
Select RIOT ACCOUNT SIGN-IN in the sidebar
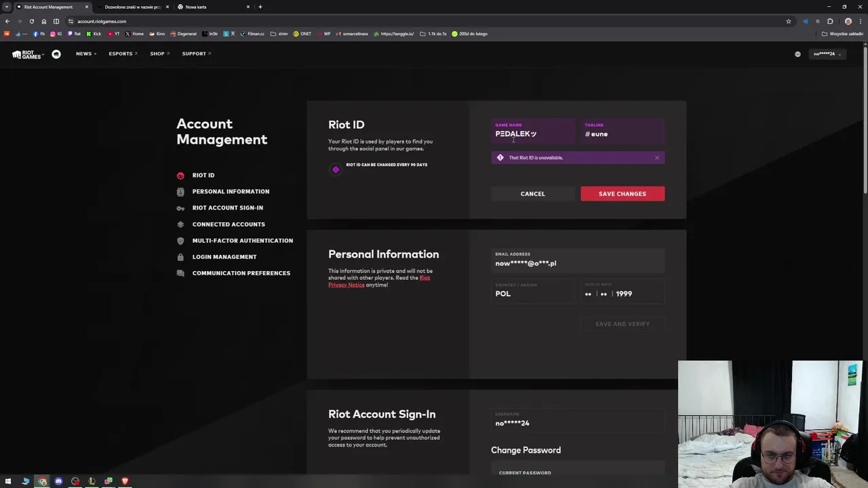click(228, 208)
